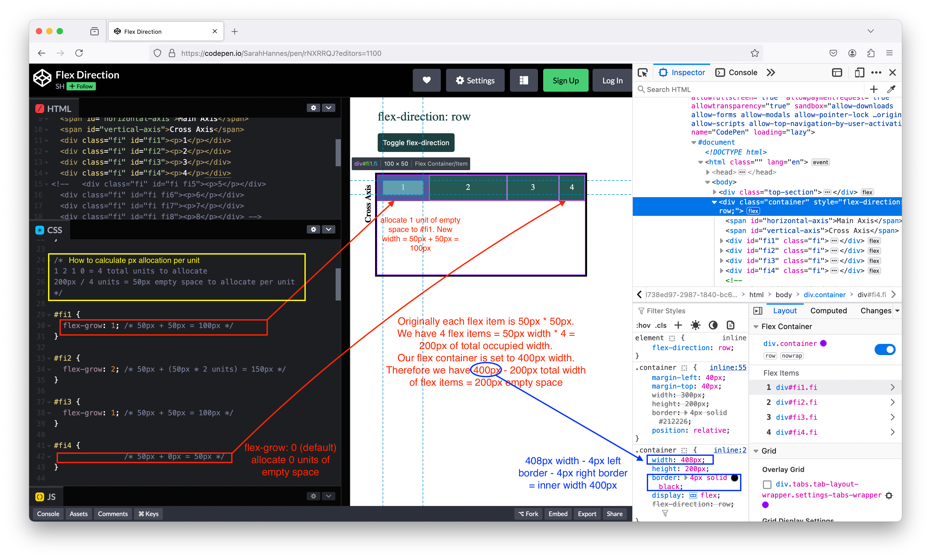This screenshot has height=560, width=931.
Task: Click Toggle flex-direction button
Action: click(x=416, y=143)
